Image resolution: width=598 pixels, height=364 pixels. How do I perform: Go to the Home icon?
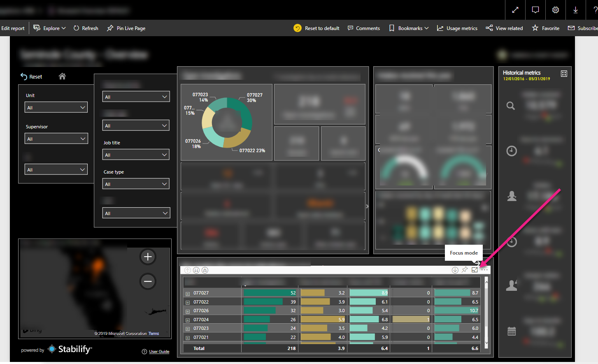(62, 76)
